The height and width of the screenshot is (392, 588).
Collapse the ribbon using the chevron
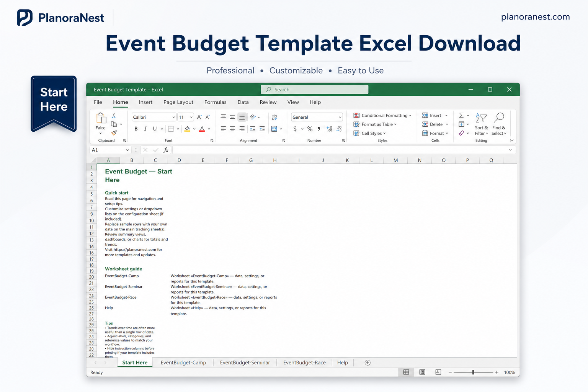pyautogui.click(x=512, y=140)
